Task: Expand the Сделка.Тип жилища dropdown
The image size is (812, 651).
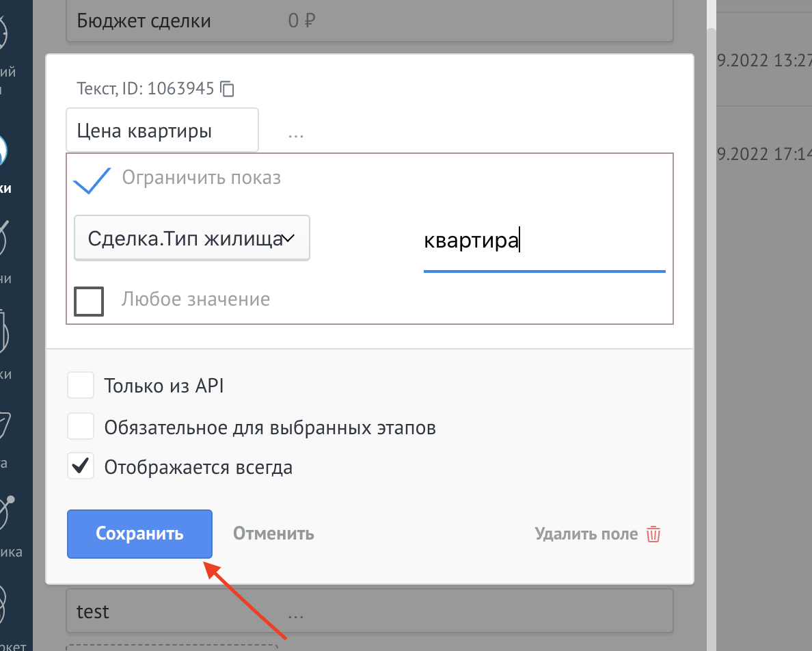Action: tap(191, 239)
